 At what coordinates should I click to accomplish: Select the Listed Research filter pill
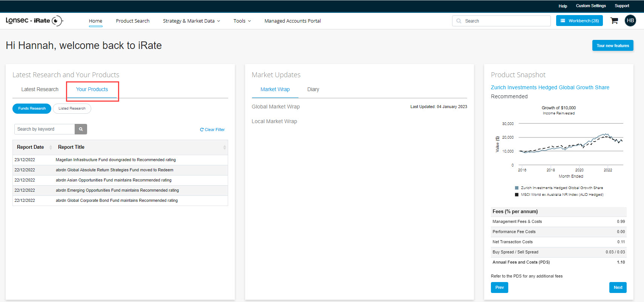pyautogui.click(x=72, y=108)
